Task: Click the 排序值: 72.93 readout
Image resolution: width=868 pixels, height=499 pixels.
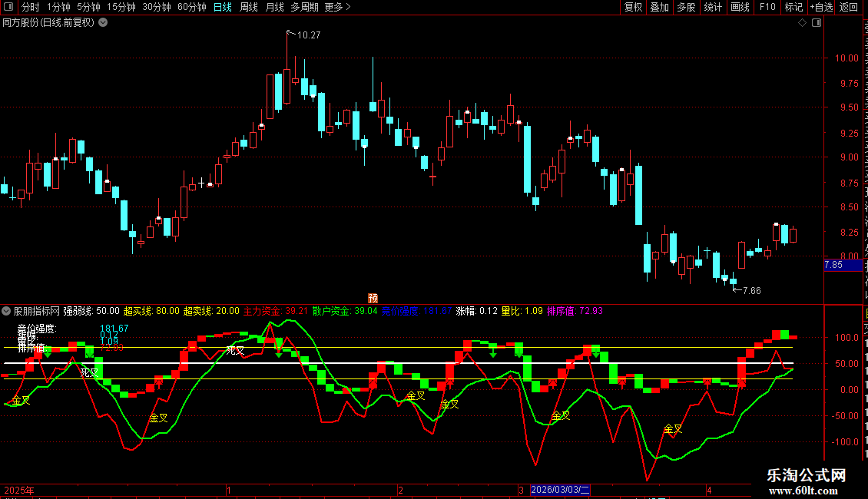Action: [575, 312]
